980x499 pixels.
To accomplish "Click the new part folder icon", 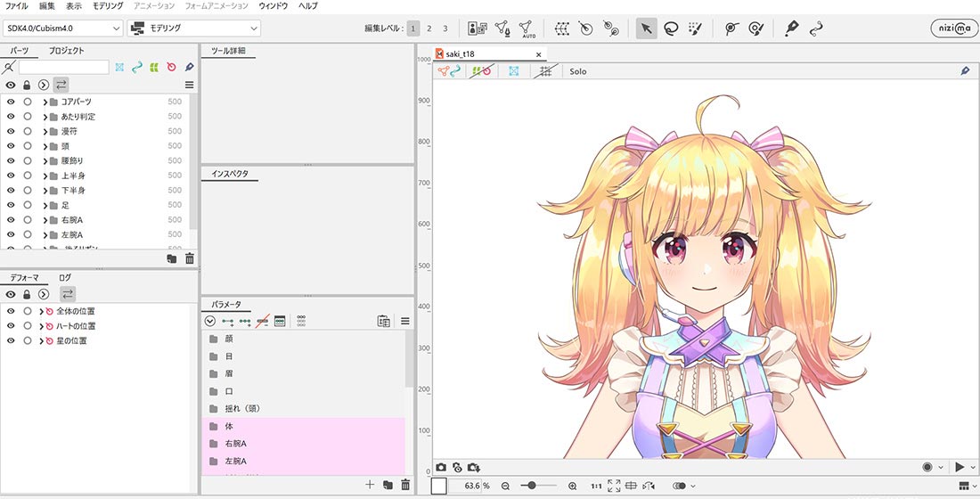I will (172, 258).
